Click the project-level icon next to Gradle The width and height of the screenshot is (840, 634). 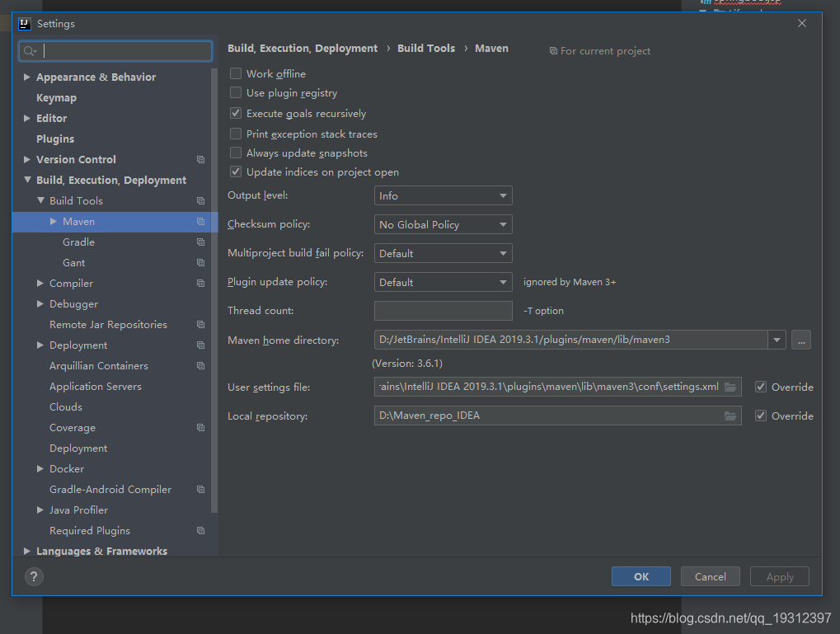[x=201, y=242]
